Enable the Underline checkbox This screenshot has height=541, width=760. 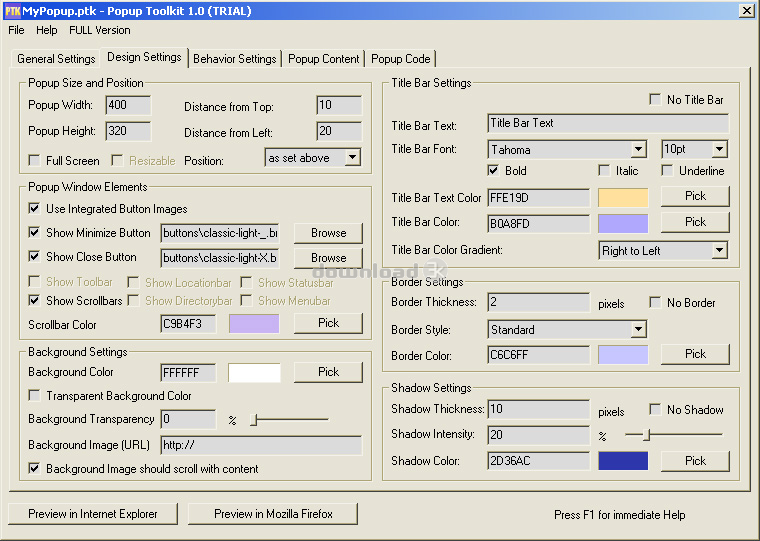(667, 170)
